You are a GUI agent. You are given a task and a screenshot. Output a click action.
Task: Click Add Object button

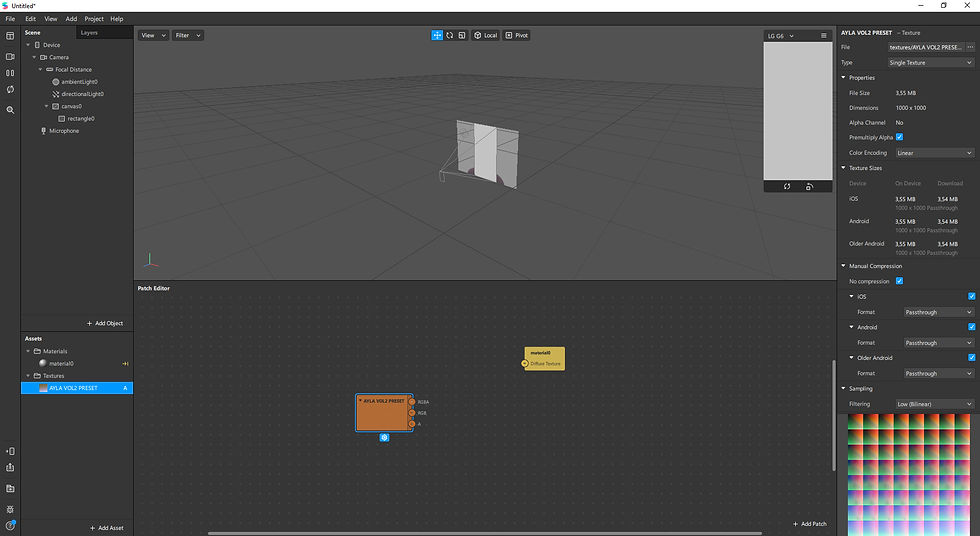point(105,324)
